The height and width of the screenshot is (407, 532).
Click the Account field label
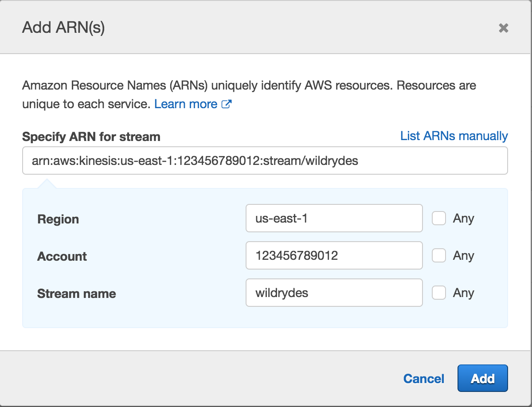click(62, 256)
